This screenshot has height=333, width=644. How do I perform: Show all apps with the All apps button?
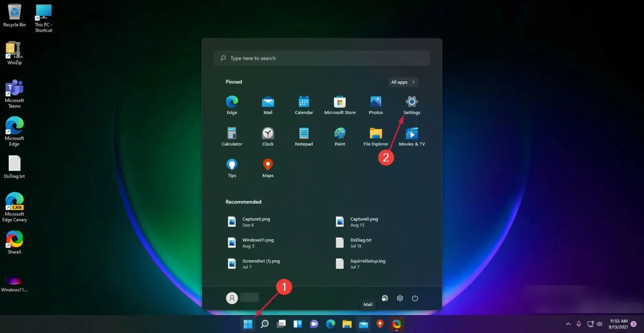click(403, 82)
